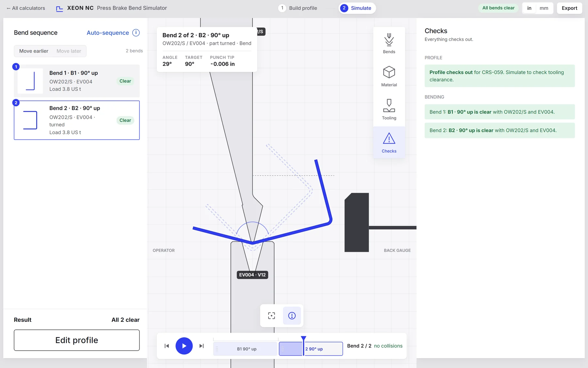Click the Export button
The image size is (588, 368).
coord(569,8)
